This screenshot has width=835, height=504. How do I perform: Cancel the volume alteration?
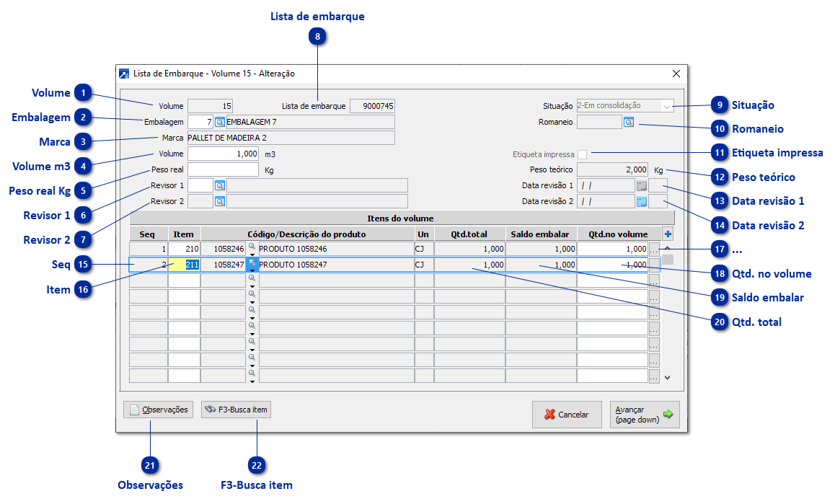tap(567, 415)
